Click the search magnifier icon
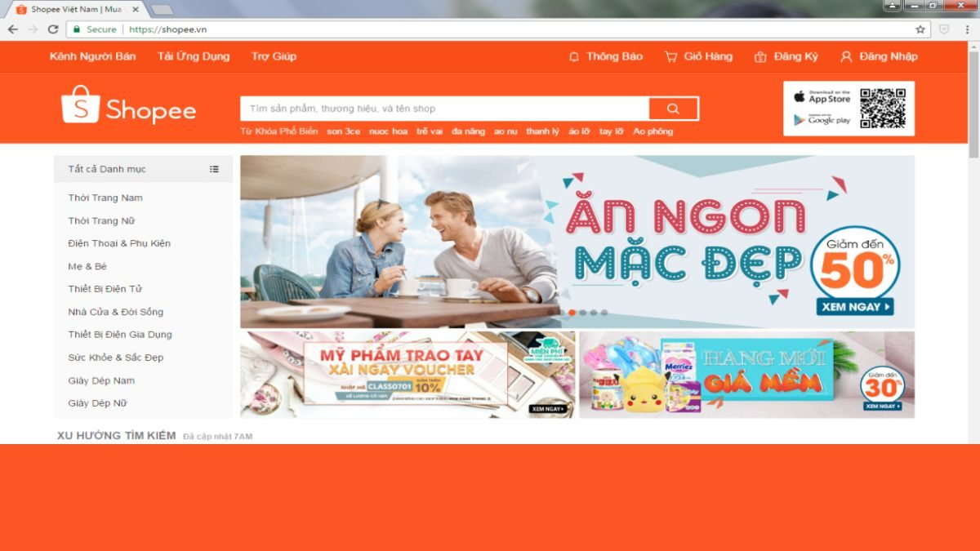 (673, 108)
